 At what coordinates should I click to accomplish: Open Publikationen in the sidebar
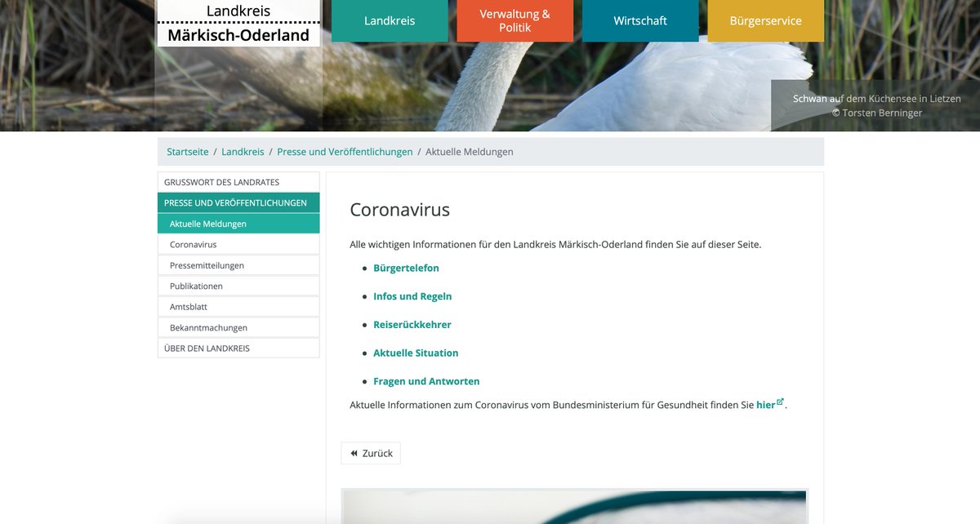click(x=238, y=286)
